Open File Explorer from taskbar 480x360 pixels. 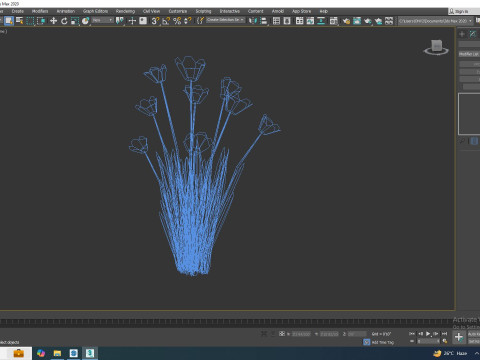tap(57, 353)
